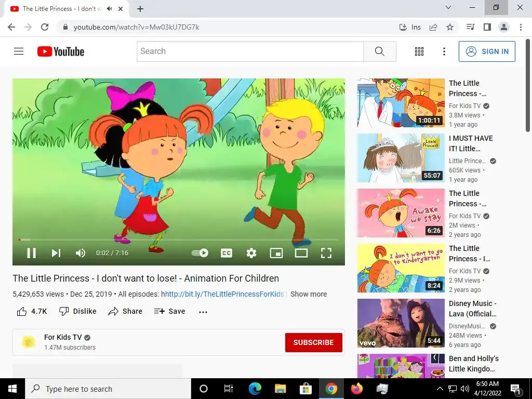
Task: Close The Little Princess tab
Action: pyautogui.click(x=121, y=9)
